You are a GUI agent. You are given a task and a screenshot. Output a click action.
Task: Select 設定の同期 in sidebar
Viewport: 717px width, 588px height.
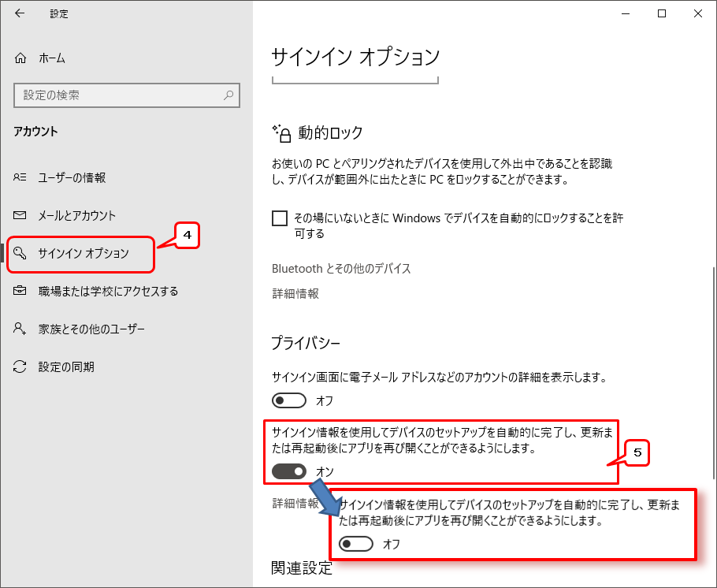66,367
